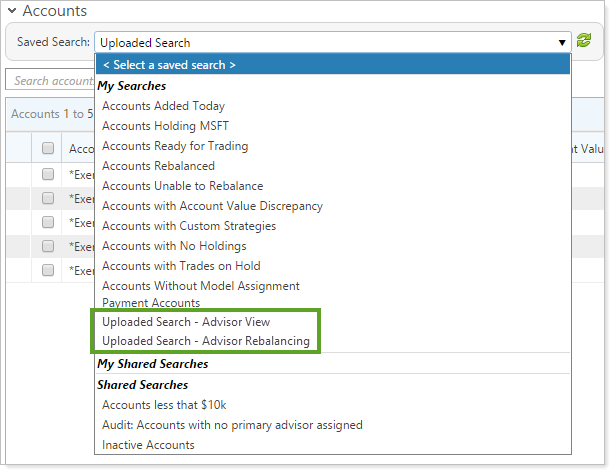The width and height of the screenshot is (614, 474).
Task: Click the Search accounts input field
Action: point(50,81)
